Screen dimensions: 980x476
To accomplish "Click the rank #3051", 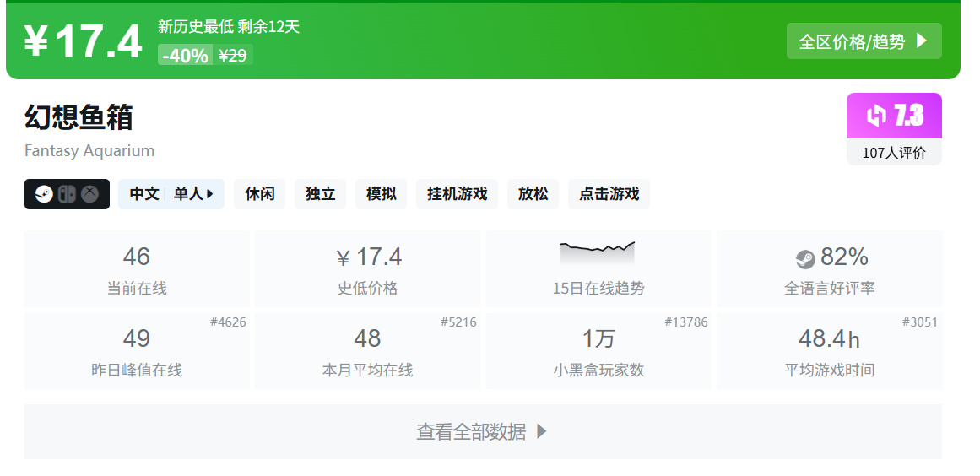I will (x=920, y=322).
